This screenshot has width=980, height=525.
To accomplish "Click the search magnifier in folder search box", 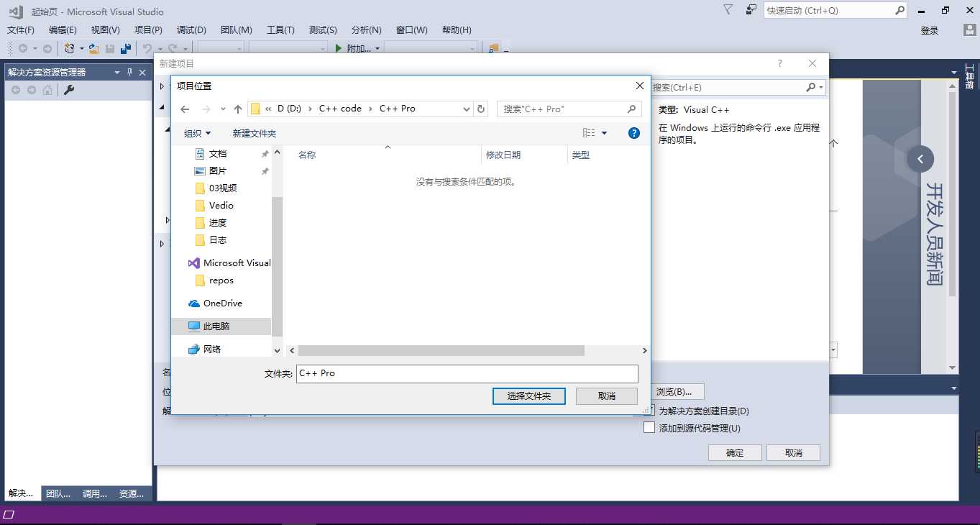I will point(631,109).
